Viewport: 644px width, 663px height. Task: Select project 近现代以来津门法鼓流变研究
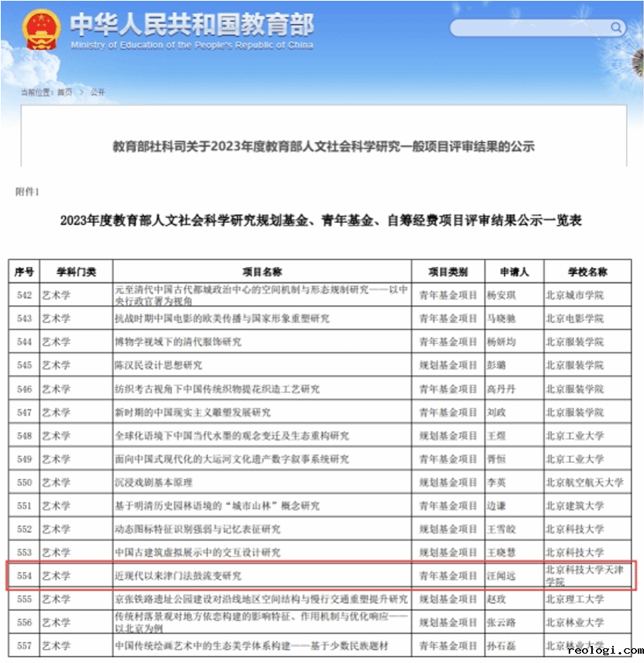coord(178,576)
